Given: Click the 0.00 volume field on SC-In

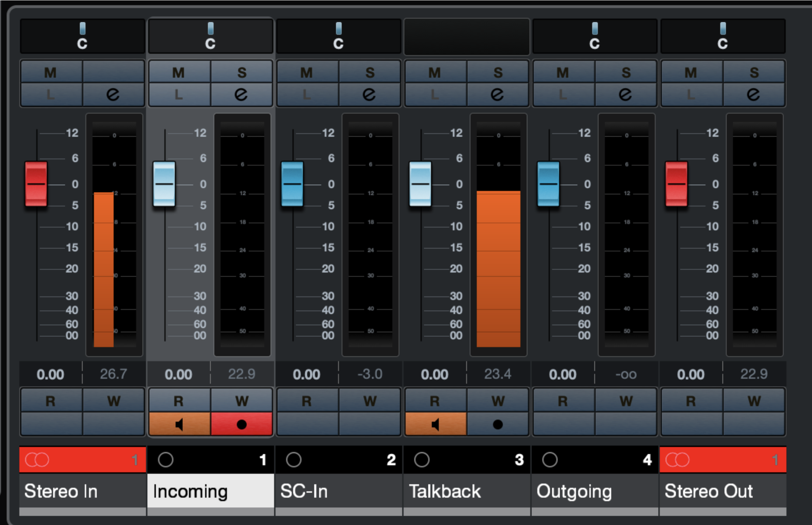Looking at the screenshot, I should [x=306, y=374].
